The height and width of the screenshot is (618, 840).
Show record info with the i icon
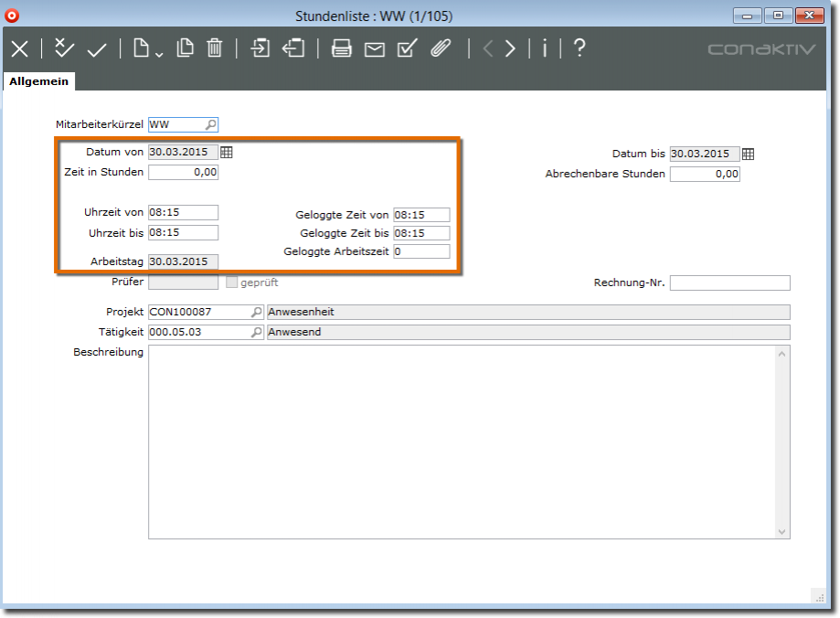point(545,48)
